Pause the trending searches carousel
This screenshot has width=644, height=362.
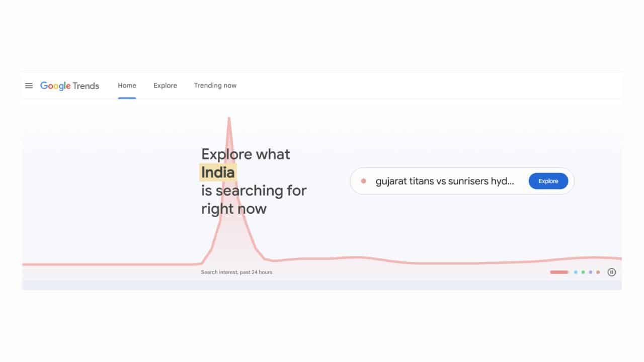(611, 272)
